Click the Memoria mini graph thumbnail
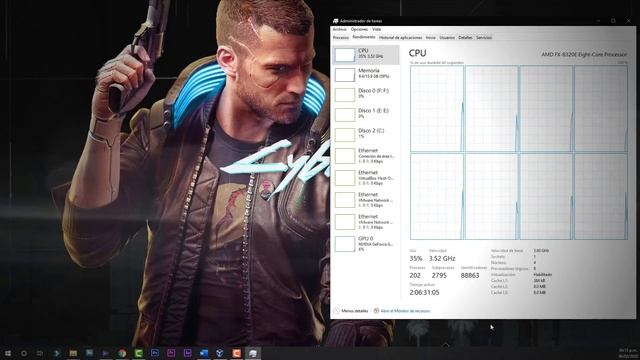 pyautogui.click(x=345, y=75)
